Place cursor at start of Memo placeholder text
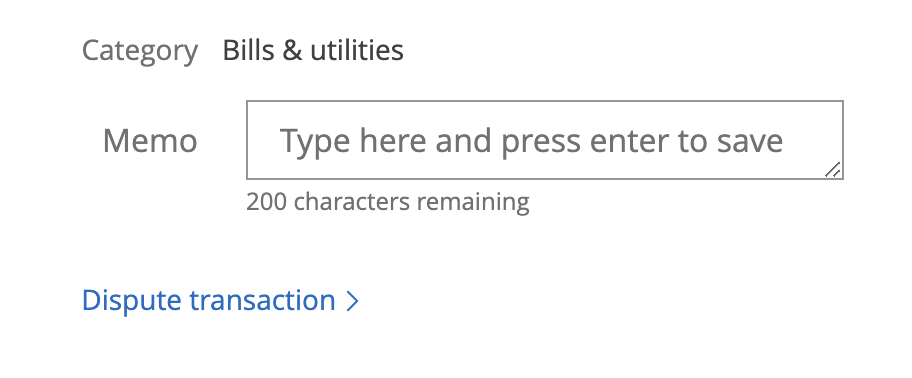 [282, 141]
